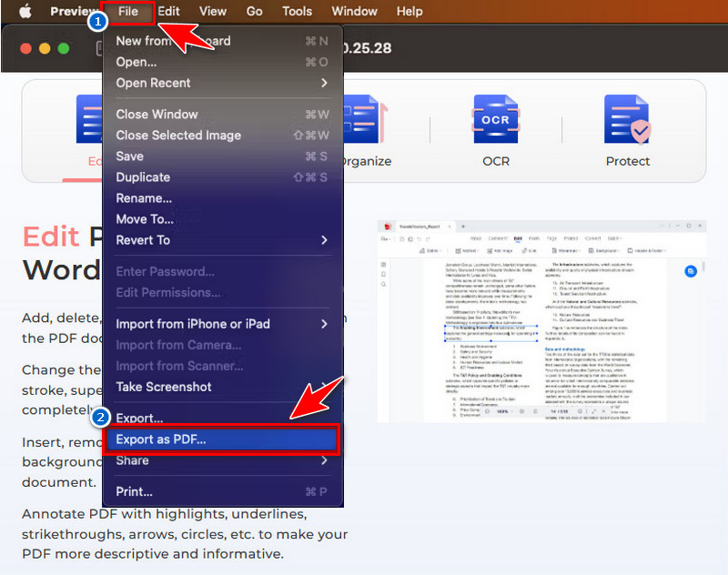This screenshot has height=575, width=728.
Task: Choose Save from the File menu
Action: [222, 156]
